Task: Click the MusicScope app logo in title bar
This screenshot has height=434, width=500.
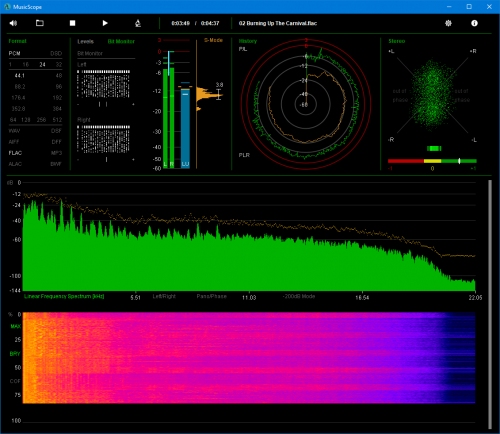Action: point(7,7)
